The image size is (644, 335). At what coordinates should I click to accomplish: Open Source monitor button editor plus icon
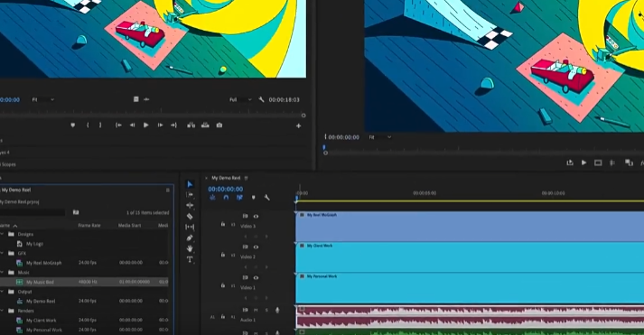(299, 126)
